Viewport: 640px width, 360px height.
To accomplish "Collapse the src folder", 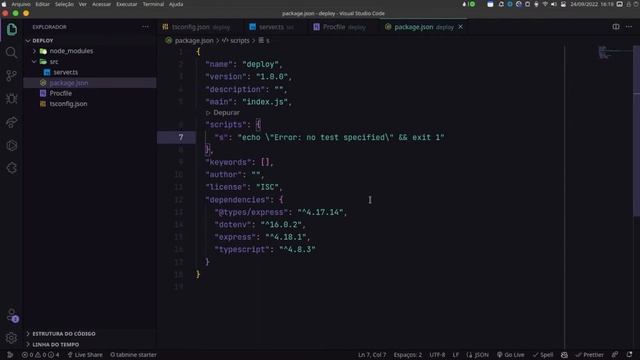I will pyautogui.click(x=54, y=62).
